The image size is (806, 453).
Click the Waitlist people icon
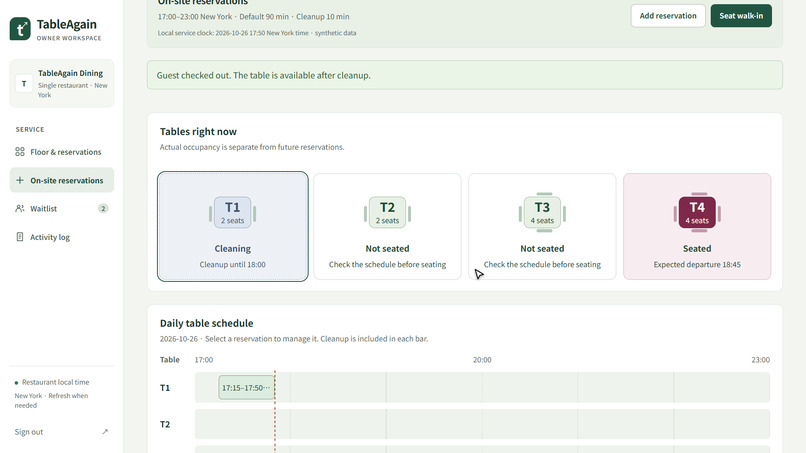[20, 208]
